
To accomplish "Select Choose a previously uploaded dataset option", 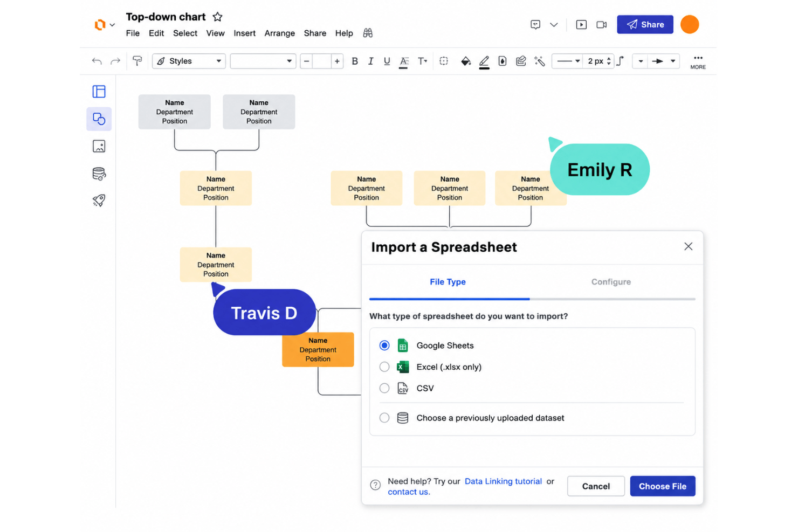I will point(384,418).
